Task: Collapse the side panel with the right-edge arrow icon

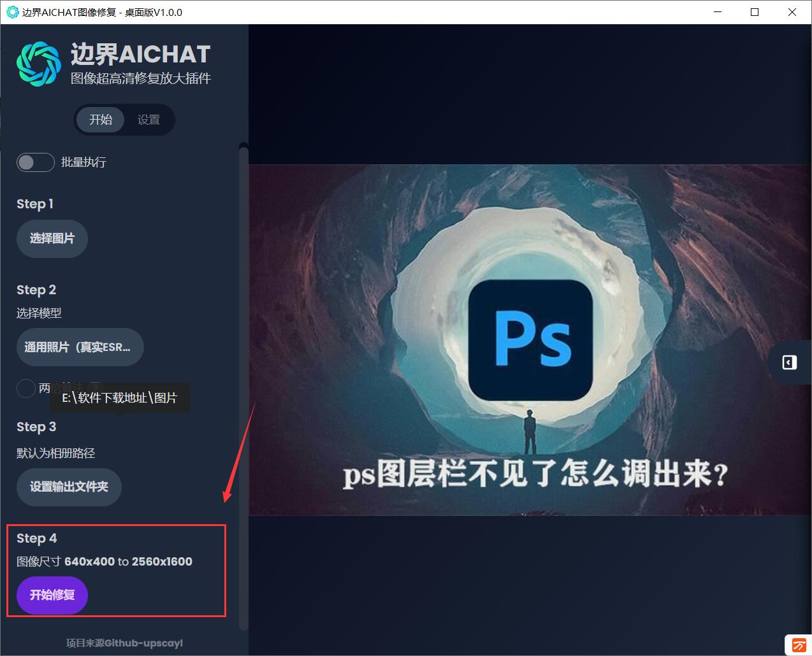Action: pos(789,362)
